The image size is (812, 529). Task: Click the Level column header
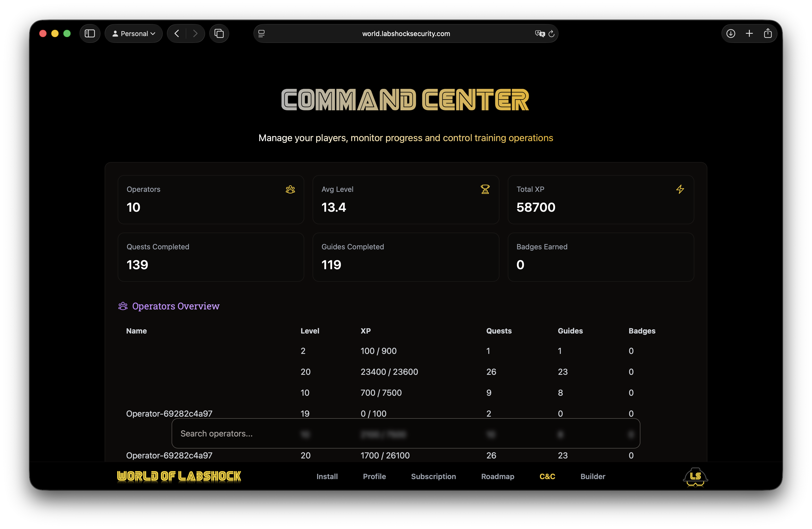pyautogui.click(x=310, y=331)
